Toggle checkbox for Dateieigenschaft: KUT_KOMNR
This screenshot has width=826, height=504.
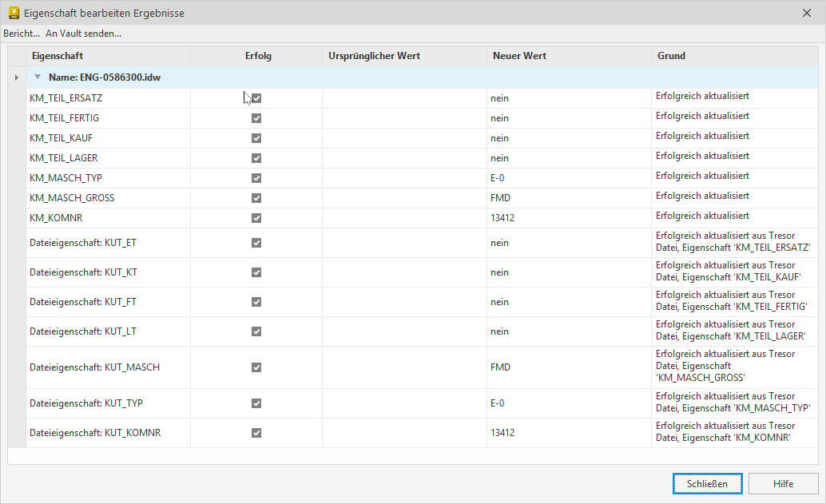pos(256,433)
